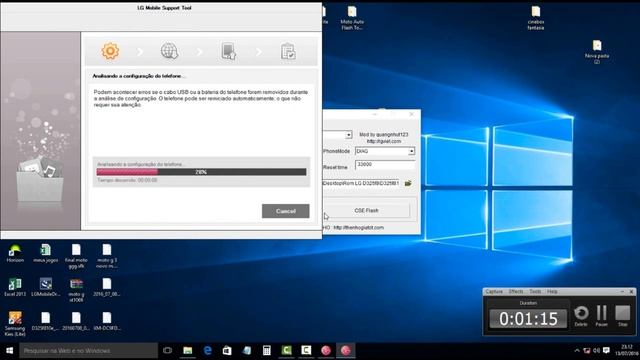Open Microsoft Edge from the taskbar
This screenshot has width=640, height=360.
point(207,351)
